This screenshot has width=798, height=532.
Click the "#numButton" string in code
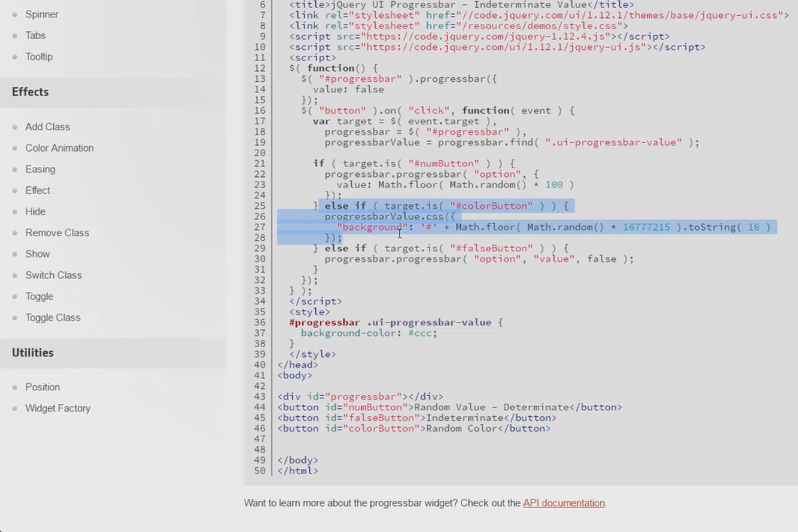(444, 164)
